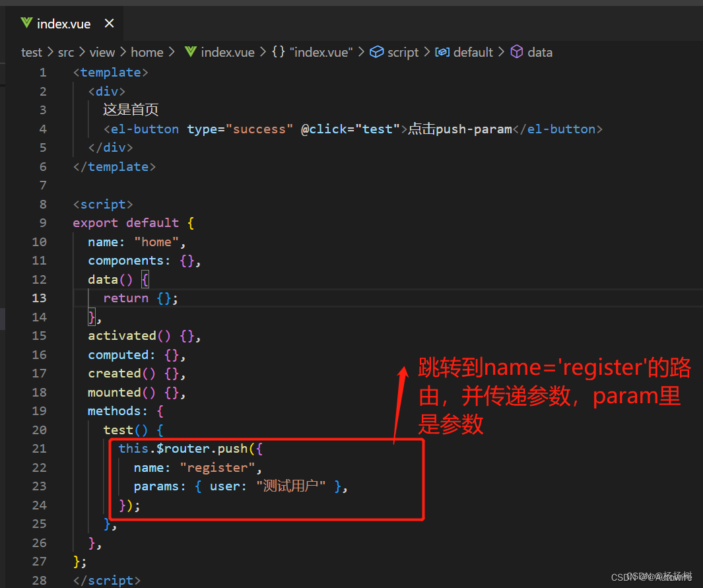Click 'test()' method definition on line 20

125,430
